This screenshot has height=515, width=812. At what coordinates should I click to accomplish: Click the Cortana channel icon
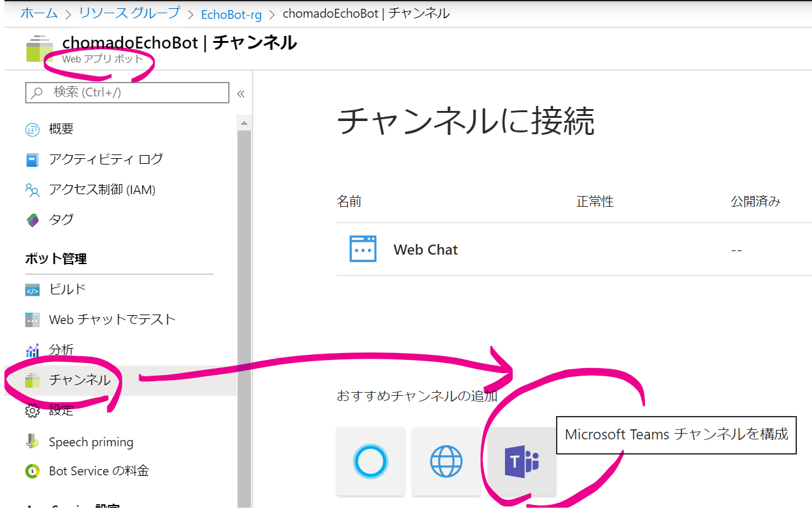click(x=371, y=461)
